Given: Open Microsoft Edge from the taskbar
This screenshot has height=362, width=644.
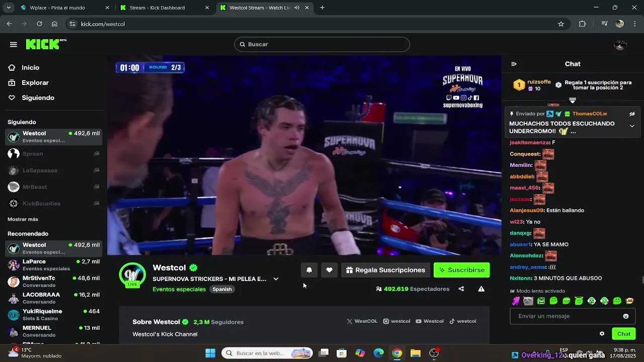Looking at the screenshot, I should tap(378, 353).
